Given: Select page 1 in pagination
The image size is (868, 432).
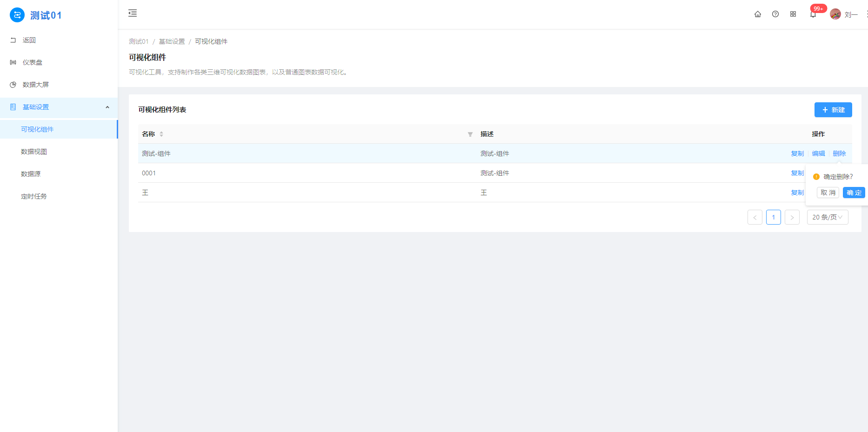Looking at the screenshot, I should tap(774, 217).
